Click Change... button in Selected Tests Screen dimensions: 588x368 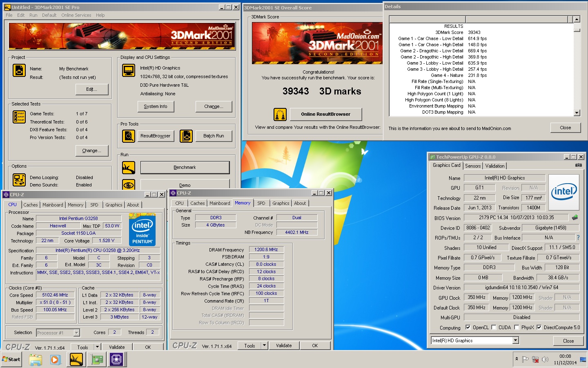pos(92,150)
